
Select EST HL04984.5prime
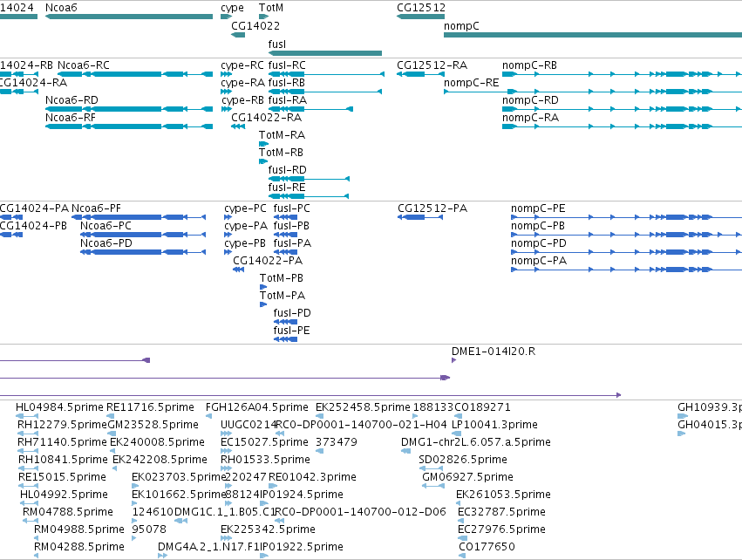(59, 407)
